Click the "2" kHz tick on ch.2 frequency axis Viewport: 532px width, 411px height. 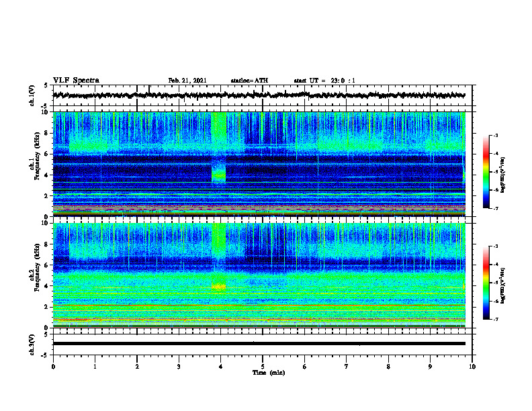(46, 307)
